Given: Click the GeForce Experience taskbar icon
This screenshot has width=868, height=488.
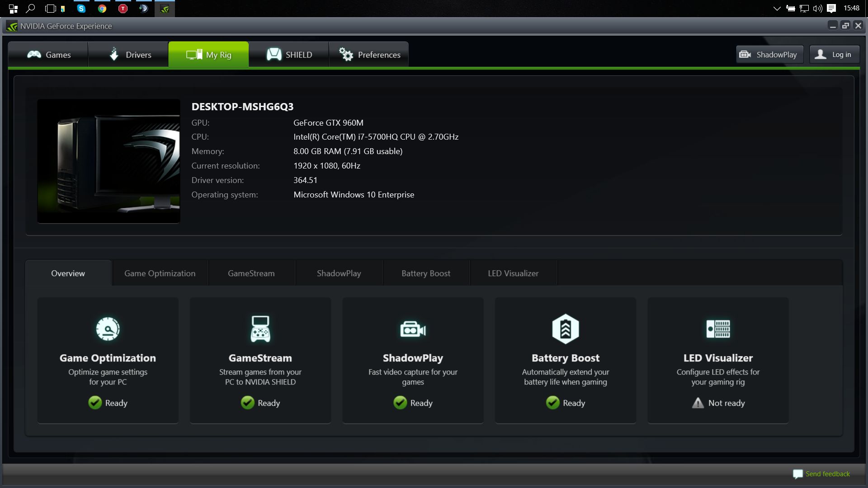Looking at the screenshot, I should (165, 9).
